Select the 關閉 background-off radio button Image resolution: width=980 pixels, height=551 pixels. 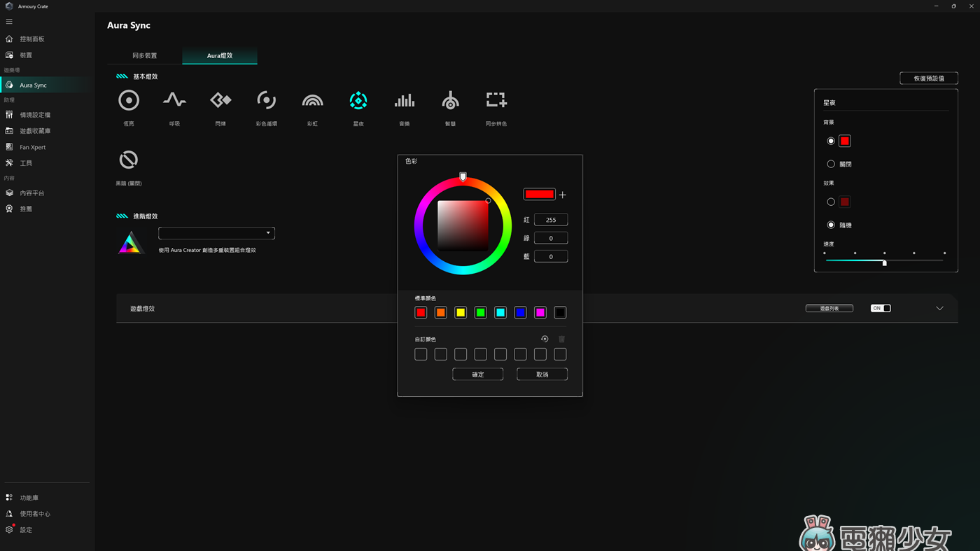[x=831, y=164]
